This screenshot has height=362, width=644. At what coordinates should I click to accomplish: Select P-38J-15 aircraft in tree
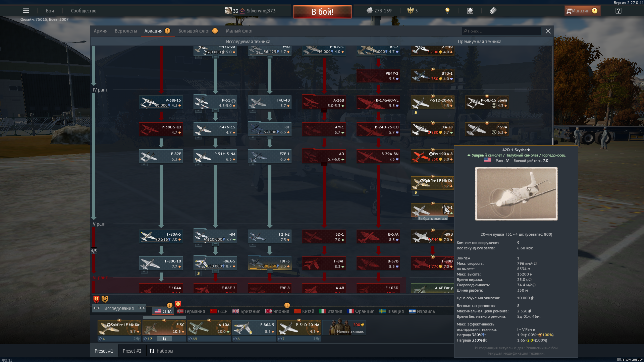click(x=161, y=103)
